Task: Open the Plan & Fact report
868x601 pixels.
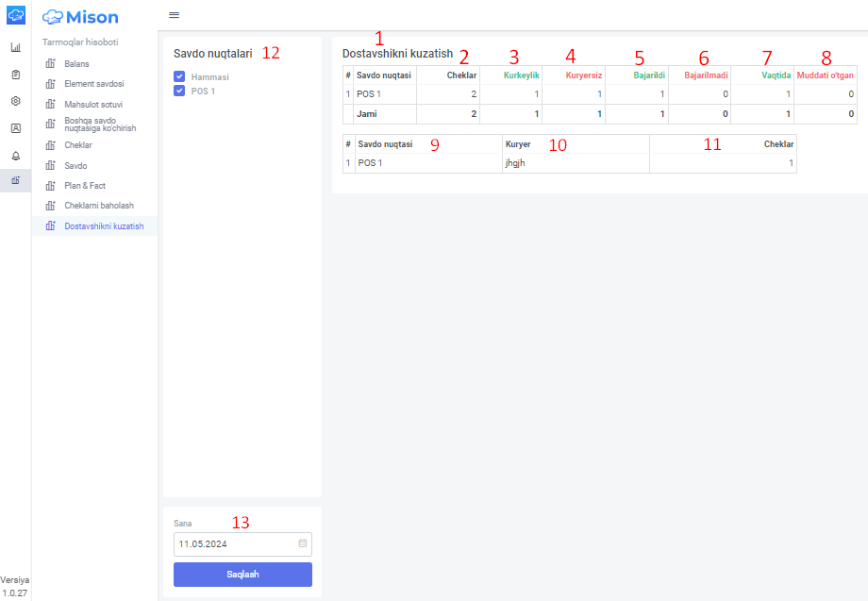Action: tap(85, 185)
